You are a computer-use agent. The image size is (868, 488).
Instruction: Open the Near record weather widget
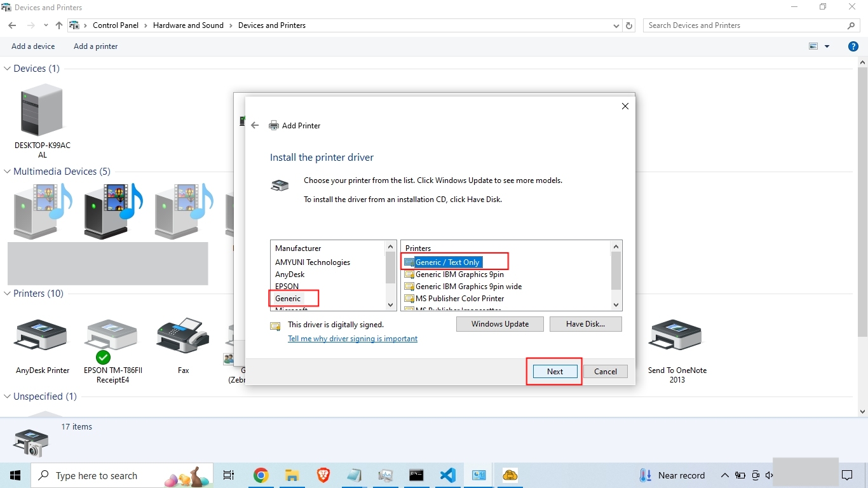tap(672, 475)
